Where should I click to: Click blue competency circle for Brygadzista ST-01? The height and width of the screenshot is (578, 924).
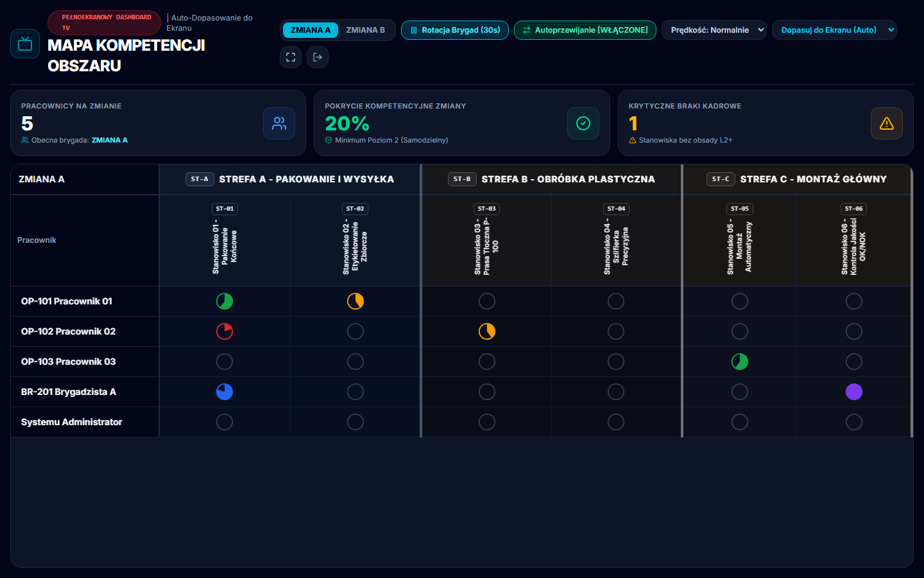[225, 392]
